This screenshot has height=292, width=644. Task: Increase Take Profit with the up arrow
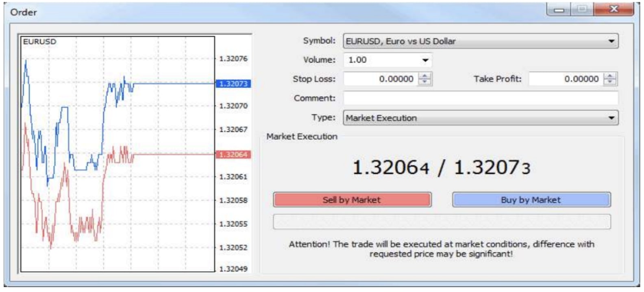coord(609,76)
